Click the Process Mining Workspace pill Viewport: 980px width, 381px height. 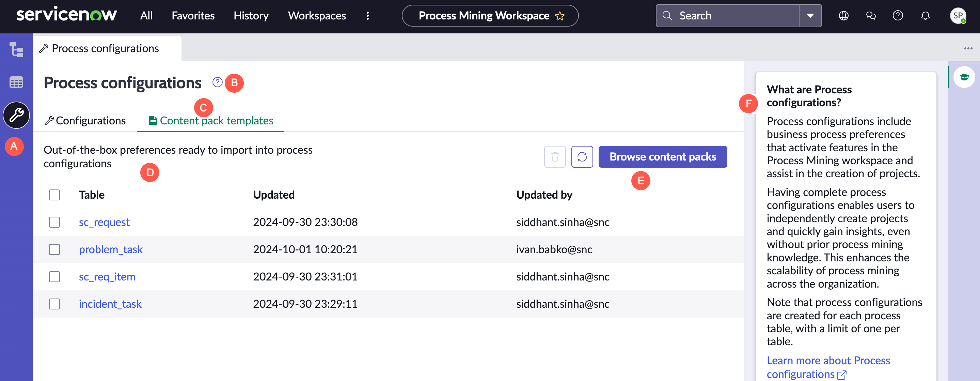pos(490,16)
